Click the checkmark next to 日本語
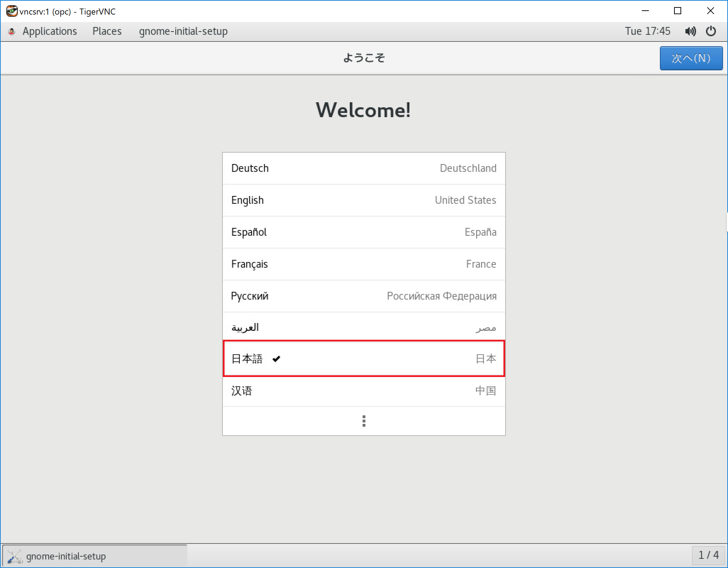The width and height of the screenshot is (728, 568). (276, 359)
